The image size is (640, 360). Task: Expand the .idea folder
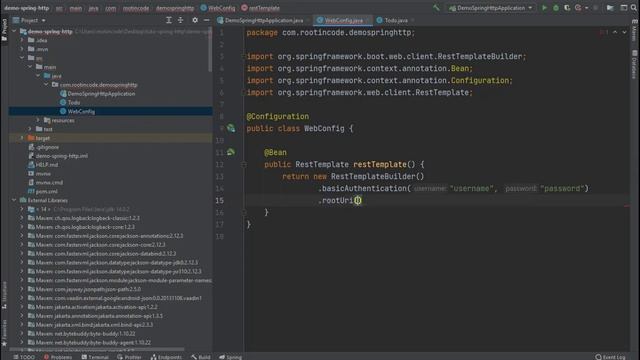tap(22, 40)
